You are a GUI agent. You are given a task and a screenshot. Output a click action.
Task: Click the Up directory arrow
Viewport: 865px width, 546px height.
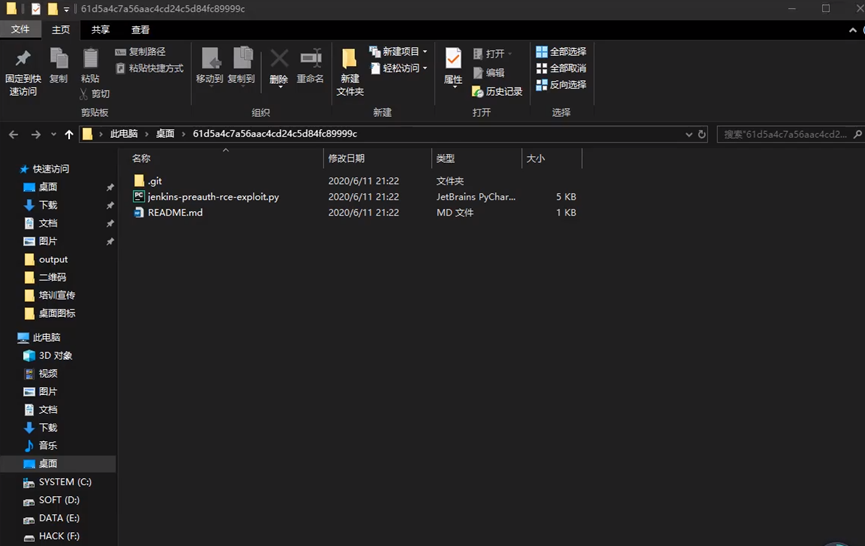(x=69, y=134)
